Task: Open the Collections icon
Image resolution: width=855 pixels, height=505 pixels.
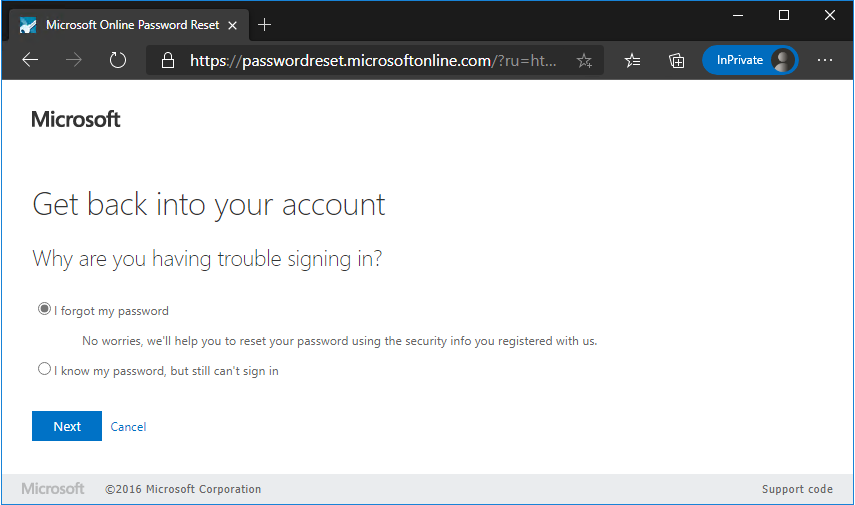Action: (x=676, y=60)
